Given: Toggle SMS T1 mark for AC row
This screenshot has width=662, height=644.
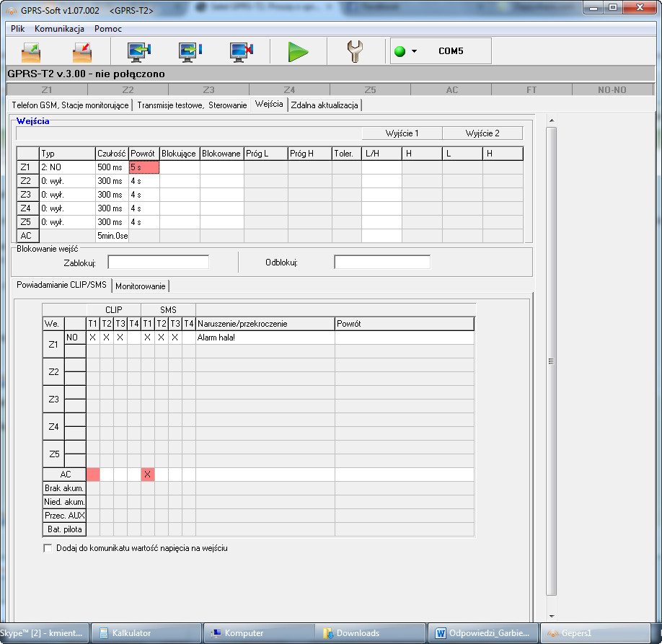Looking at the screenshot, I should [147, 475].
